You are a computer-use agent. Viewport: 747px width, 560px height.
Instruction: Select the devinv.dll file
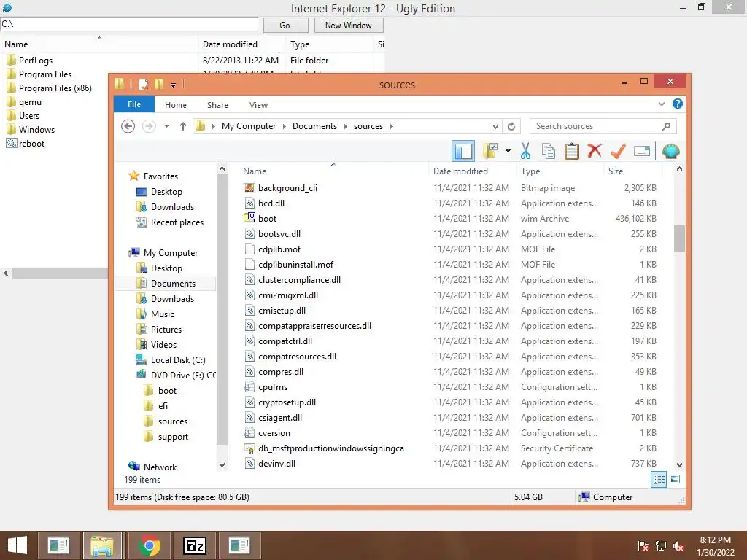pos(276,463)
